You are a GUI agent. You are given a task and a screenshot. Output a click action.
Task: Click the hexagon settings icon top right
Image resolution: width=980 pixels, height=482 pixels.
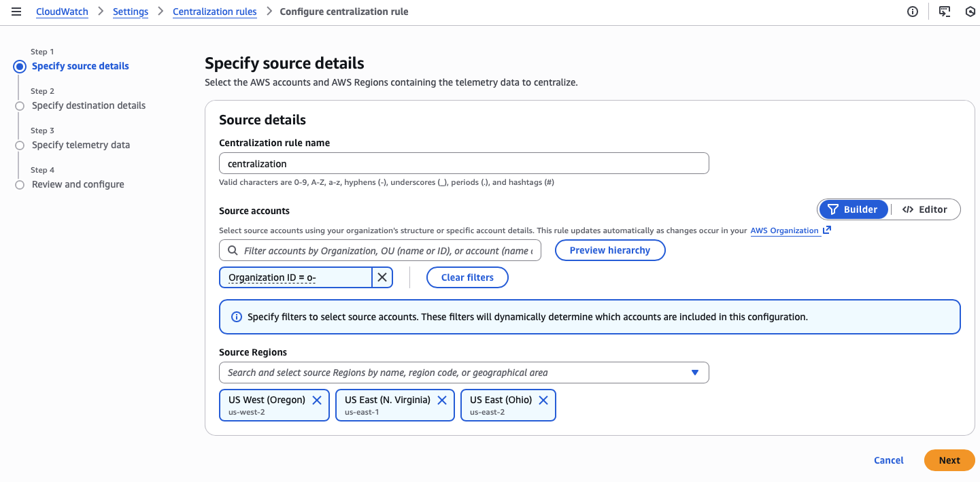click(970, 12)
